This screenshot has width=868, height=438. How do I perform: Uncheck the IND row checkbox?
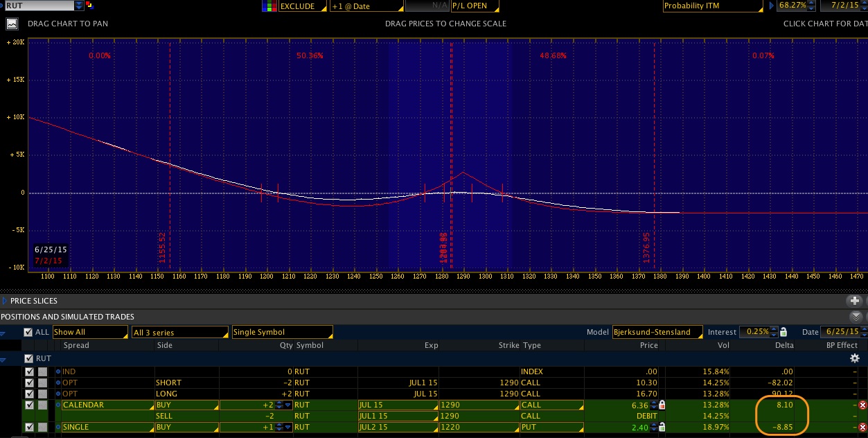(x=28, y=372)
